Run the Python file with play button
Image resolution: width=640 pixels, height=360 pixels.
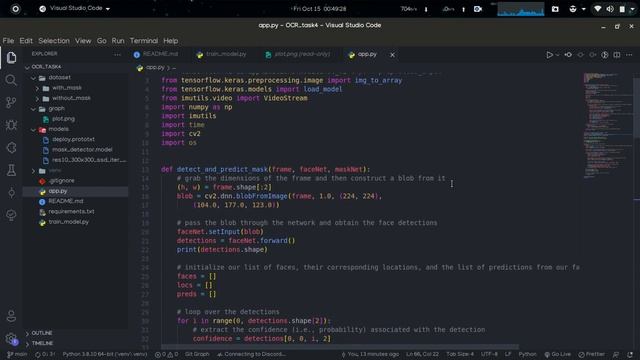549,55
